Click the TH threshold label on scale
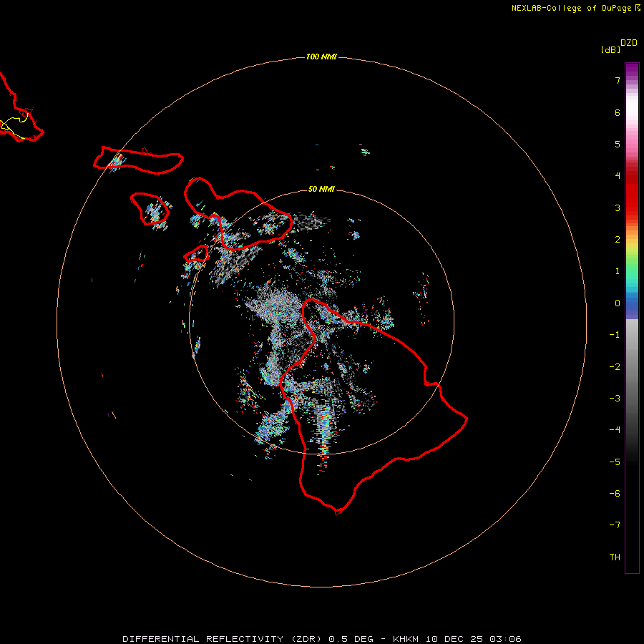The image size is (644, 644). pyautogui.click(x=615, y=557)
